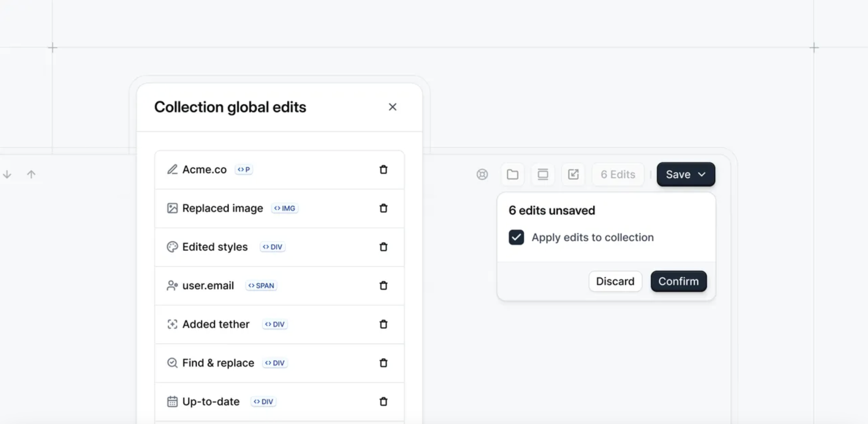Click the DIV tag badge on Edited styles
Image resolution: width=868 pixels, height=424 pixels.
[x=273, y=247]
